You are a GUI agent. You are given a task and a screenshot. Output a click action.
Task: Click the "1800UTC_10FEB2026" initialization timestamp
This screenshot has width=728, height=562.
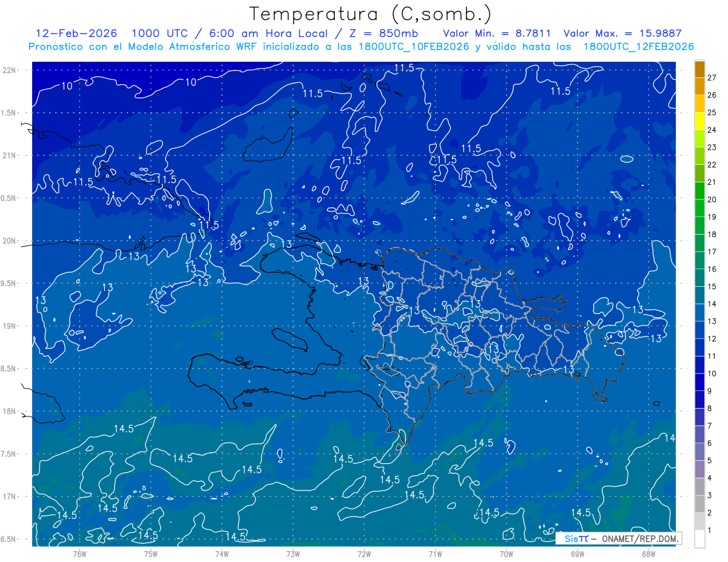click(414, 47)
